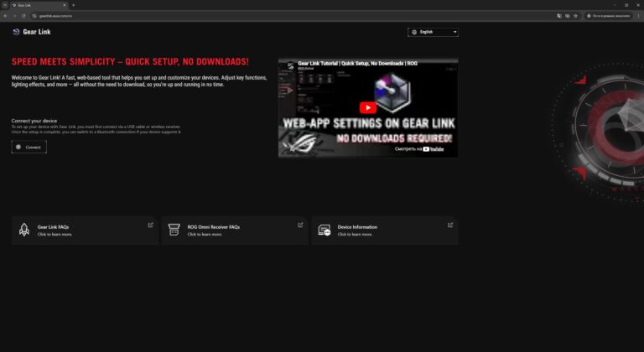This screenshot has height=352, width=644.
Task: Click 'Connect your device' heading text
Action: click(x=34, y=121)
